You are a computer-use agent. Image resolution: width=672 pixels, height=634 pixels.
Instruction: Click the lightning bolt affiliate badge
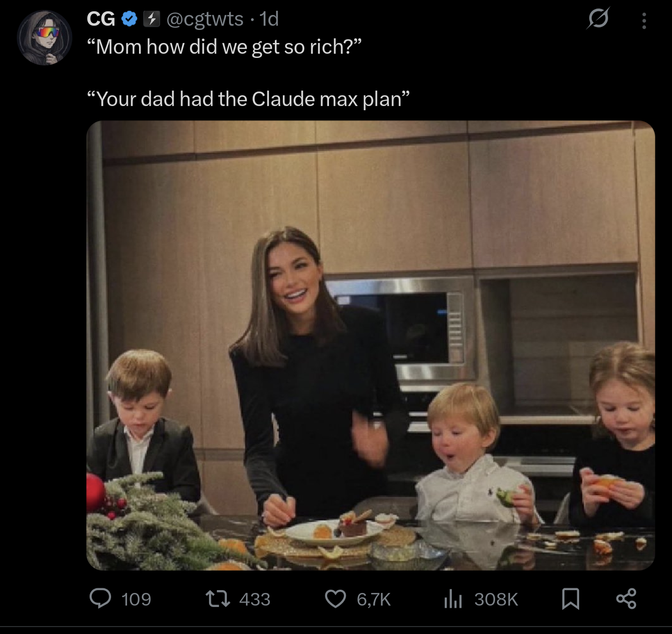tap(151, 19)
